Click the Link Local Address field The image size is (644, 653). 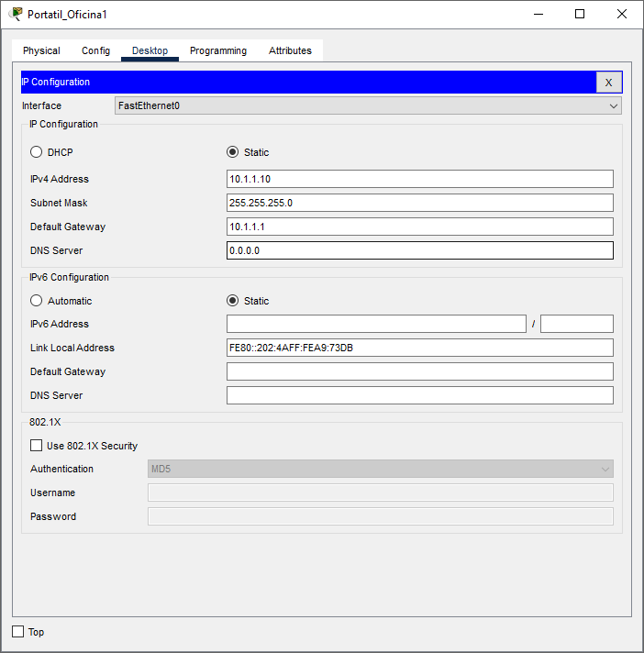[419, 348]
